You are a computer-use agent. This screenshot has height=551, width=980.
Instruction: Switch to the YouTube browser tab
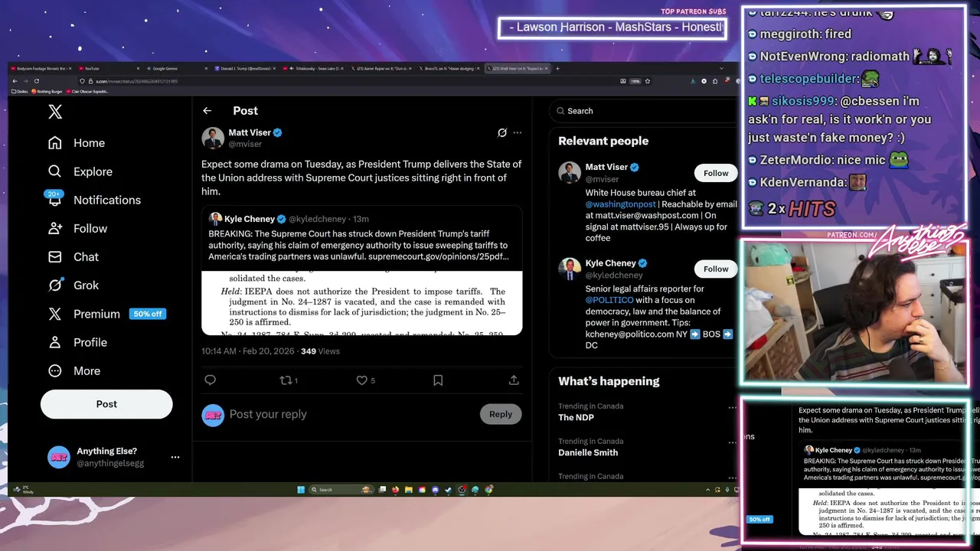point(109,68)
